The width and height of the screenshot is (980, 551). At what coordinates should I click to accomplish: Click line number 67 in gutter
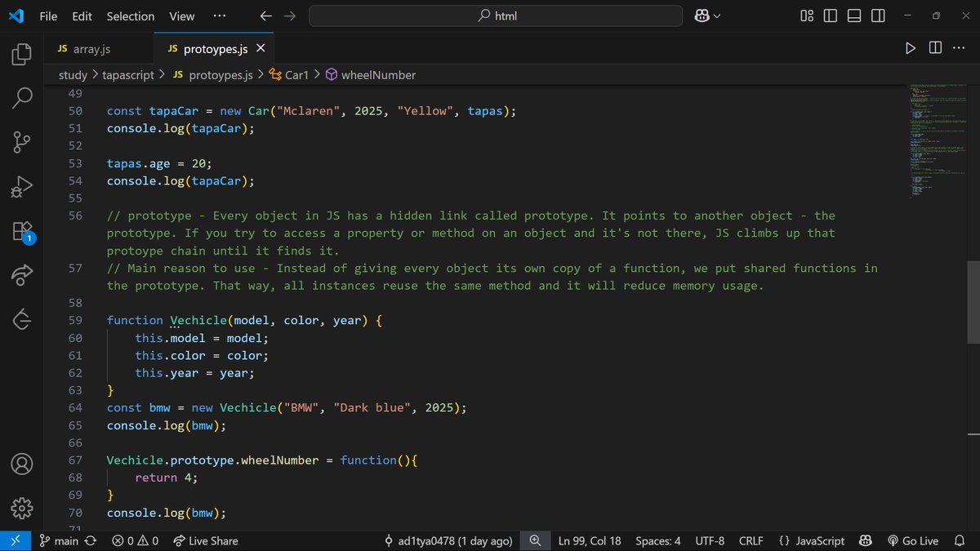tap(74, 460)
